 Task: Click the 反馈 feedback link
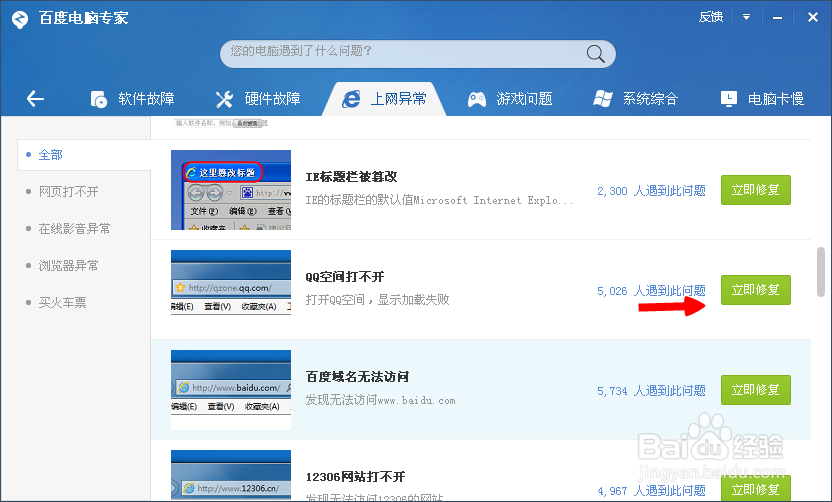711,17
